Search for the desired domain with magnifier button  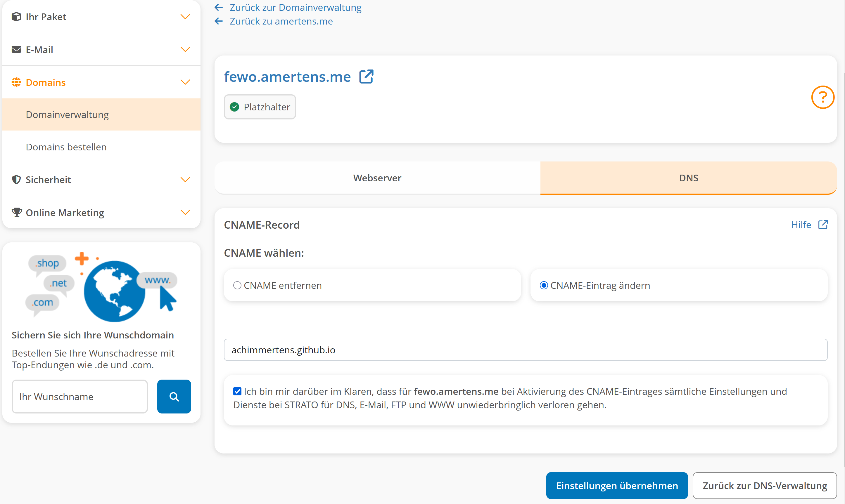tap(174, 396)
